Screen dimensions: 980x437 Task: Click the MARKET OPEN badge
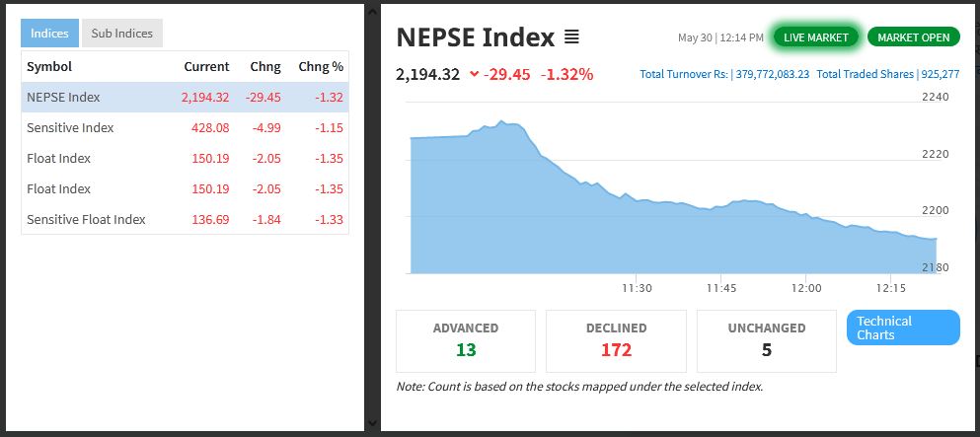[913, 37]
